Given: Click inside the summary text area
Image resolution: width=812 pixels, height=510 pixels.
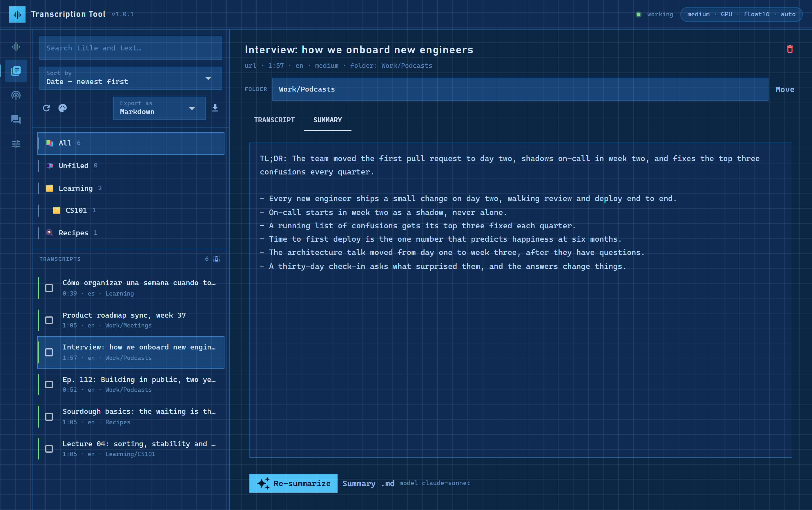Looking at the screenshot, I should (x=520, y=300).
